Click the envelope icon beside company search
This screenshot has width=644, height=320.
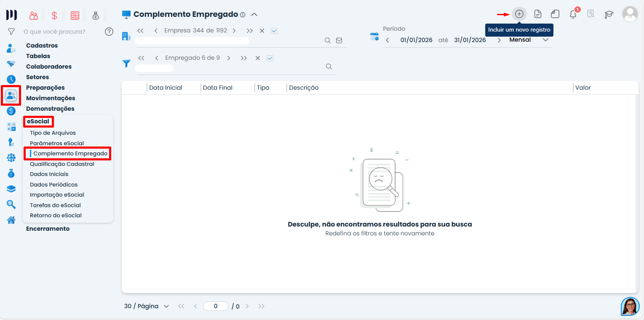(339, 41)
